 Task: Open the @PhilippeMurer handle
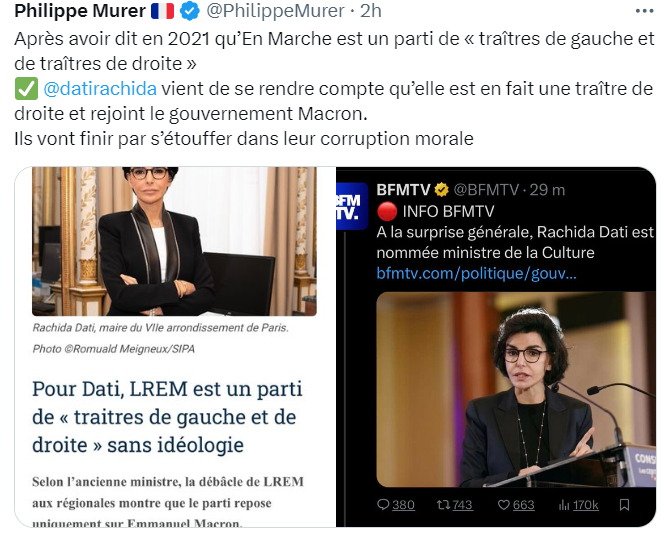[x=275, y=11]
